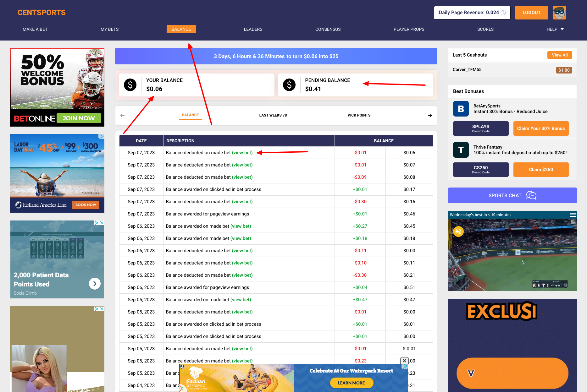Click the Daily Page Revenue info icon
This screenshot has width=587, height=392.
tap(503, 13)
